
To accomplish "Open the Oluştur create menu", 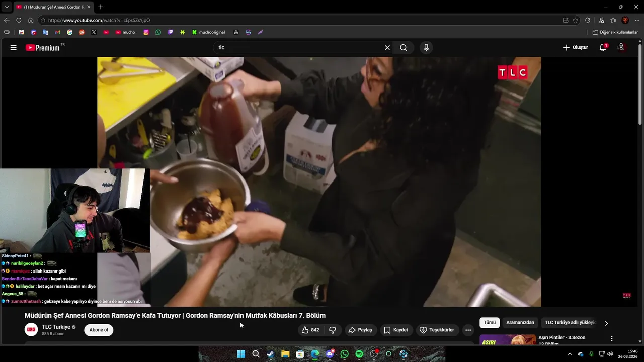I will pos(575,47).
